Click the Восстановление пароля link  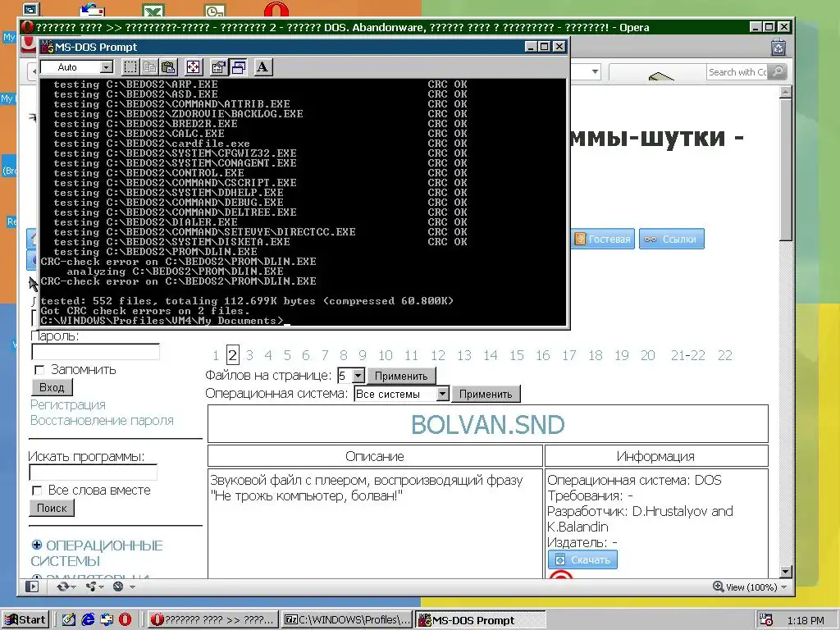tap(102, 421)
